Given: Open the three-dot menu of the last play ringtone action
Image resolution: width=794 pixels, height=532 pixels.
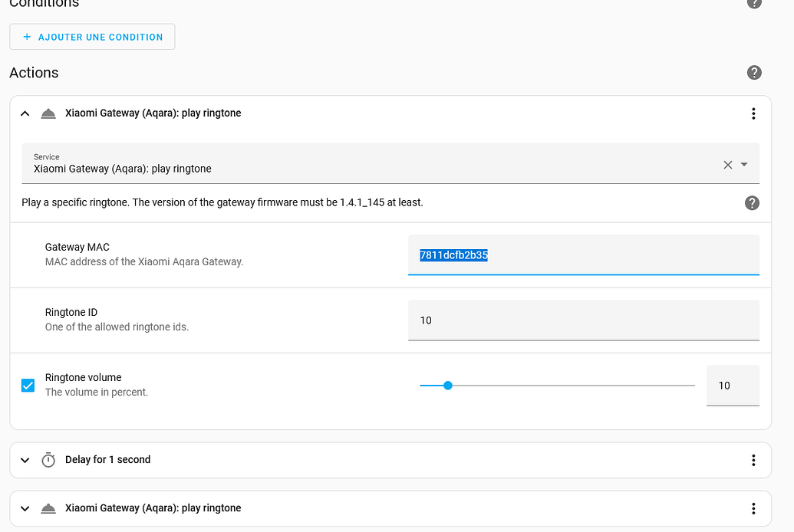Looking at the screenshot, I should pyautogui.click(x=753, y=508).
